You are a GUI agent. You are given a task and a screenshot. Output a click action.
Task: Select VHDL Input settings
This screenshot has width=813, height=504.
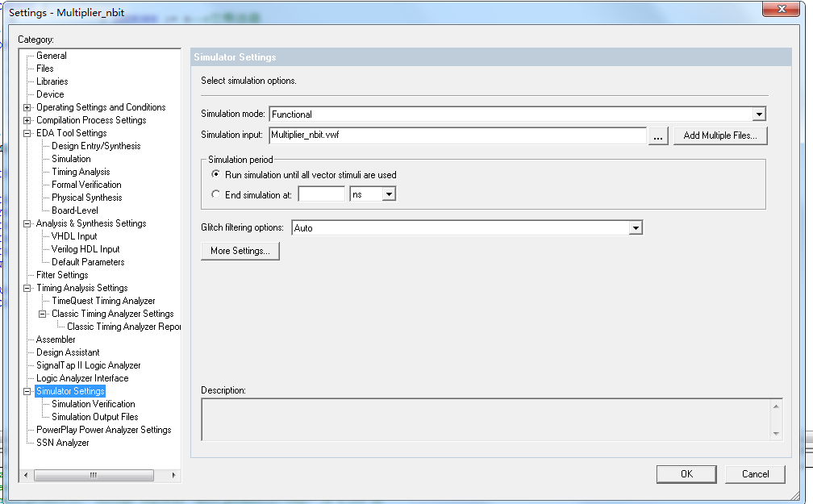click(74, 236)
